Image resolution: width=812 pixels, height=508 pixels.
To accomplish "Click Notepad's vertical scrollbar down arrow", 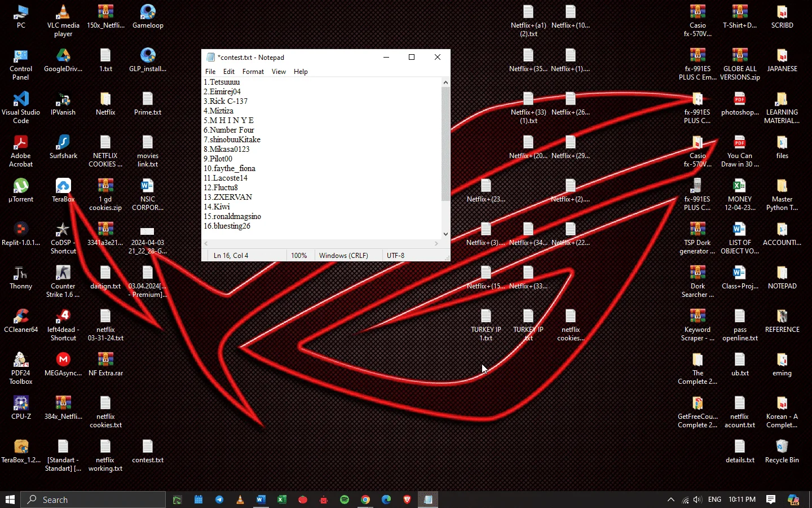I will (445, 234).
